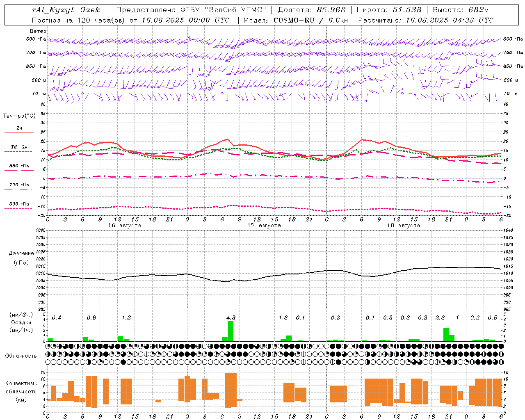
Task: Click the 2.3 precipitation amount
Action: tap(440, 317)
